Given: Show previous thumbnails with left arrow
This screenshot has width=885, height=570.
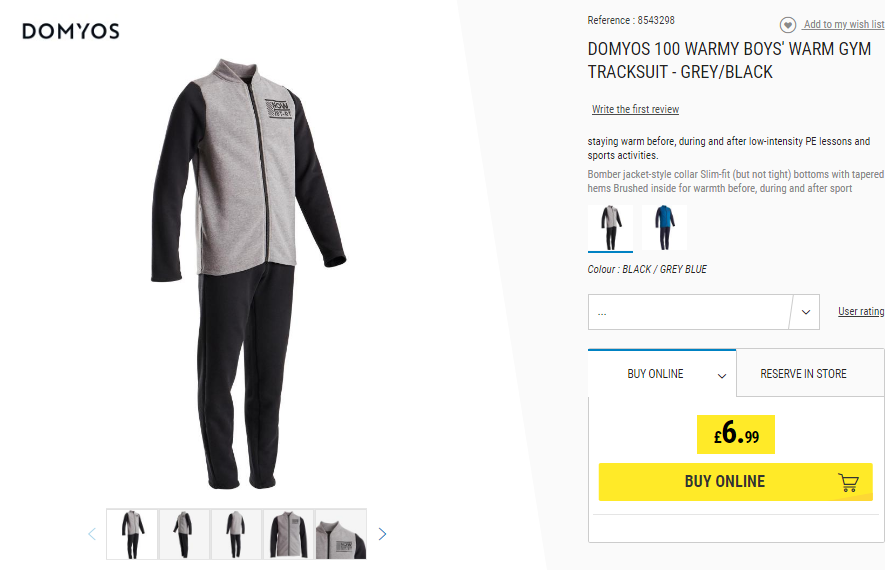Looking at the screenshot, I should 92,534.
